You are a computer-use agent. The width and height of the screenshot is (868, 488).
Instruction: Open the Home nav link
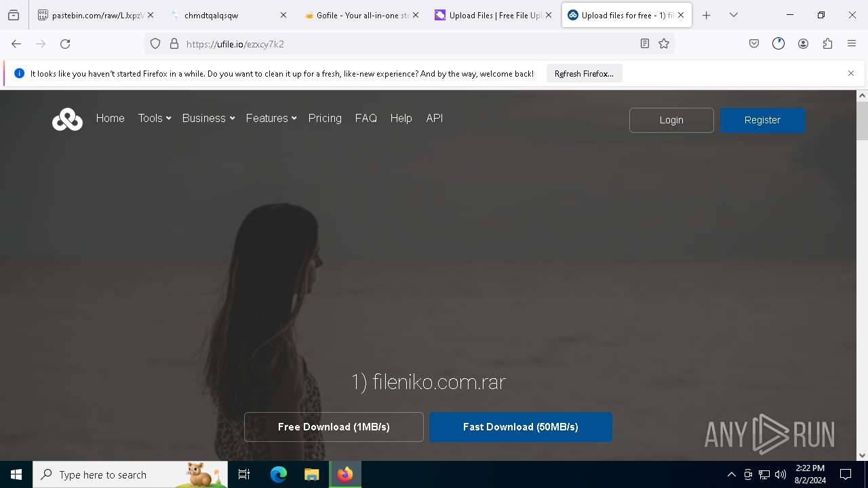(110, 118)
